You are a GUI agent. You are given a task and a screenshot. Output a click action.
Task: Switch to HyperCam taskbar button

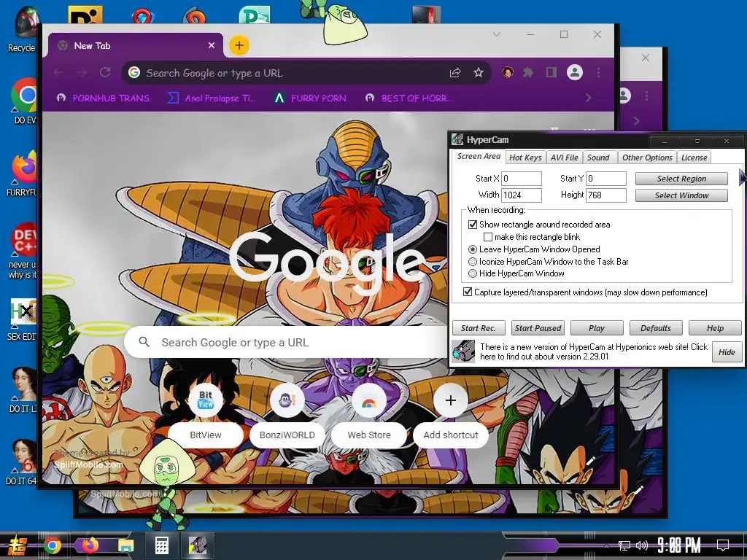coord(198,545)
